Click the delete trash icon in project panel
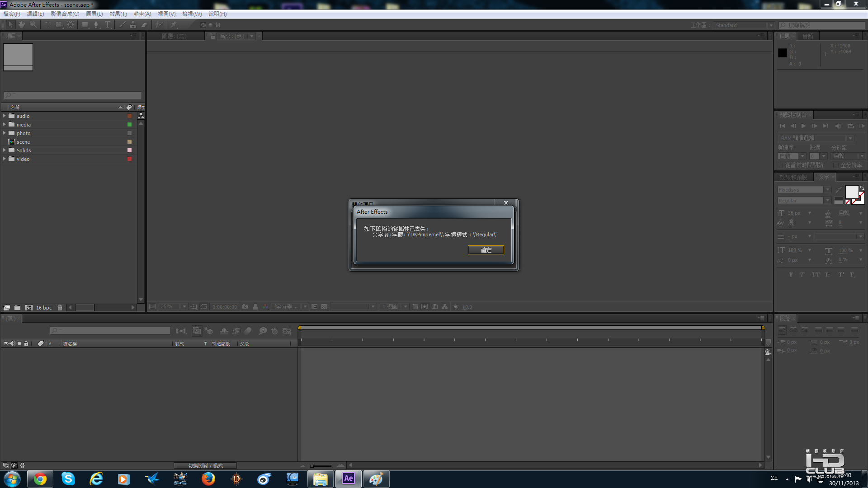The image size is (868, 488). [x=60, y=308]
